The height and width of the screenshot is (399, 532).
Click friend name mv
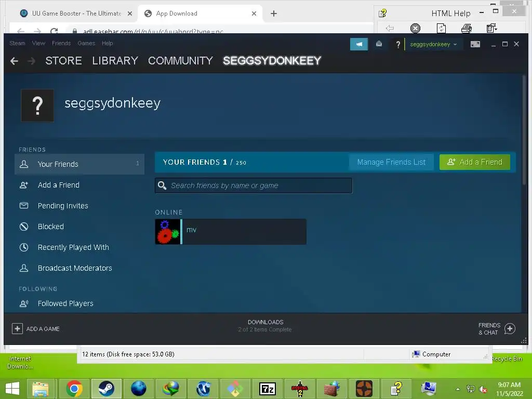(x=191, y=230)
